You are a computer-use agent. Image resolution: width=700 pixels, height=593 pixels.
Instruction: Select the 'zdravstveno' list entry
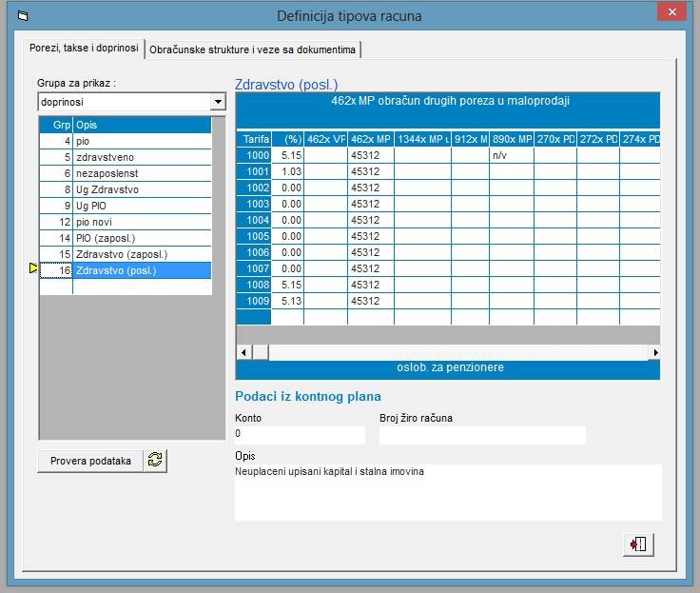point(141,157)
